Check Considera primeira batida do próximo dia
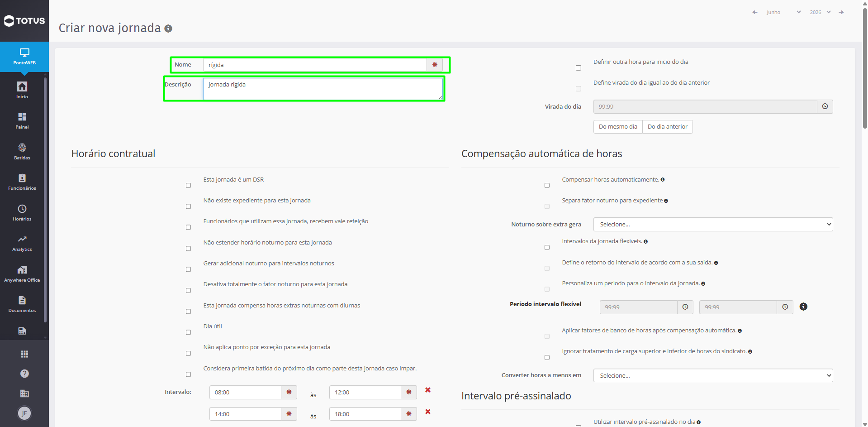Screen dimensions: 868x427 188,374
